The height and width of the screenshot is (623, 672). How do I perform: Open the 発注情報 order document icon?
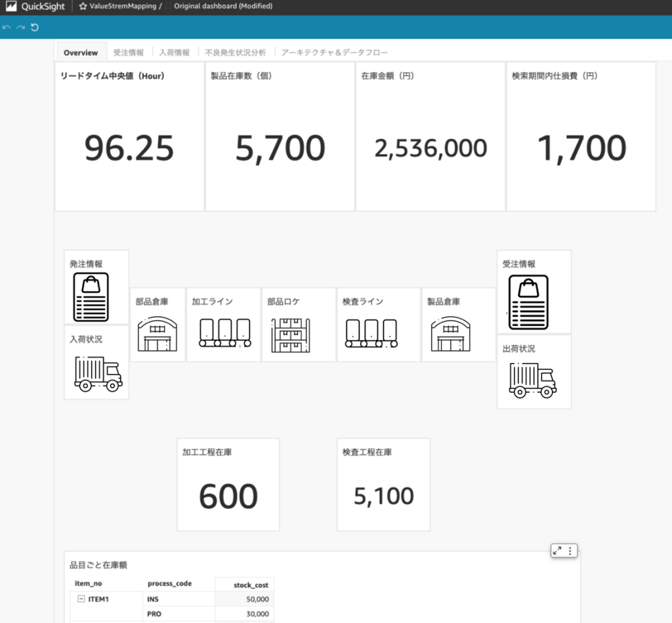click(x=91, y=296)
